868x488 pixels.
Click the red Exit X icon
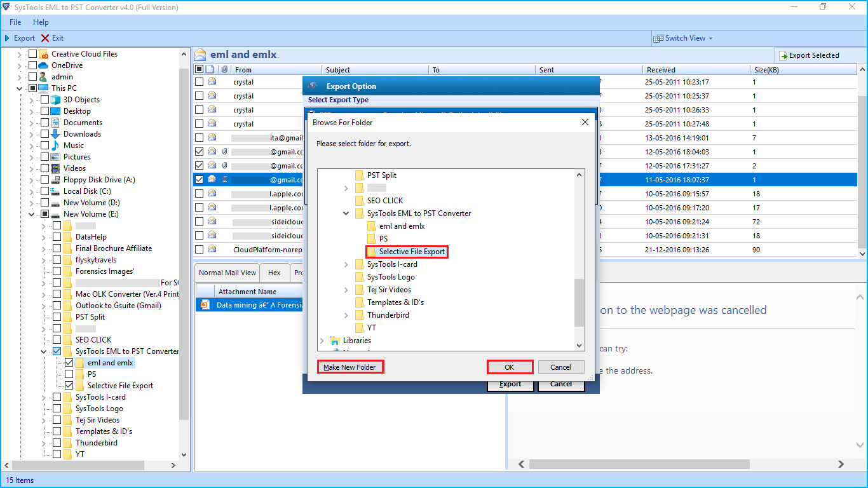click(x=45, y=38)
